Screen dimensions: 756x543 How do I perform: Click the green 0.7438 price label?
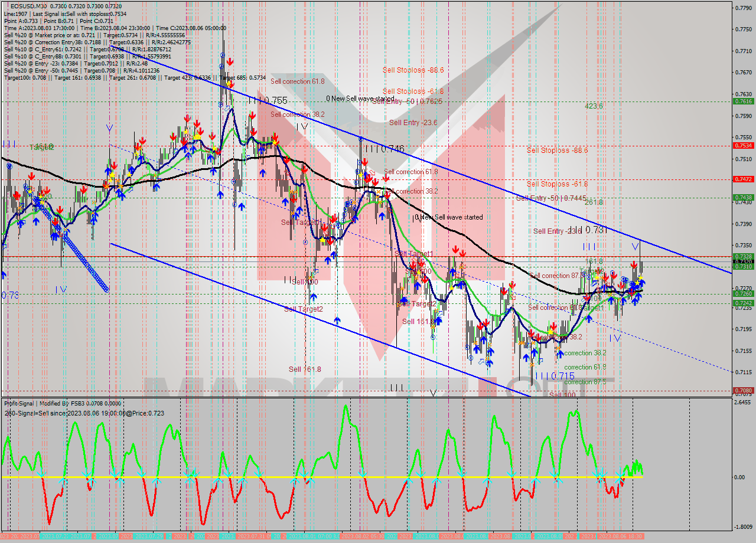pyautogui.click(x=742, y=197)
